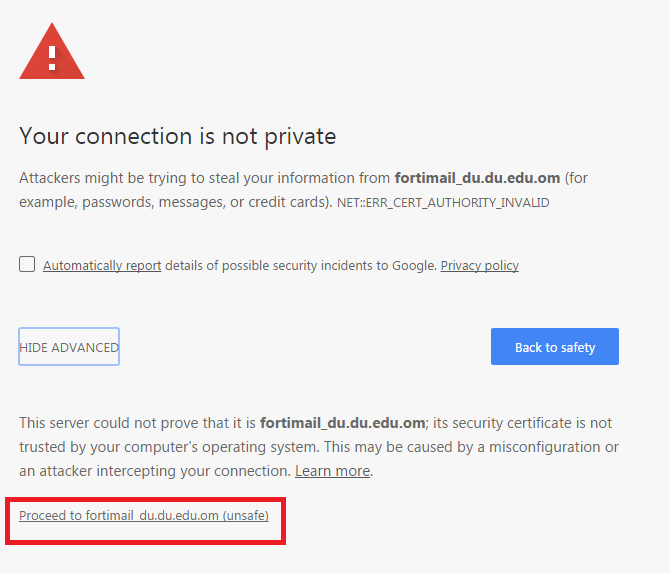Click the white exclamation mark in the triangle

(52, 58)
